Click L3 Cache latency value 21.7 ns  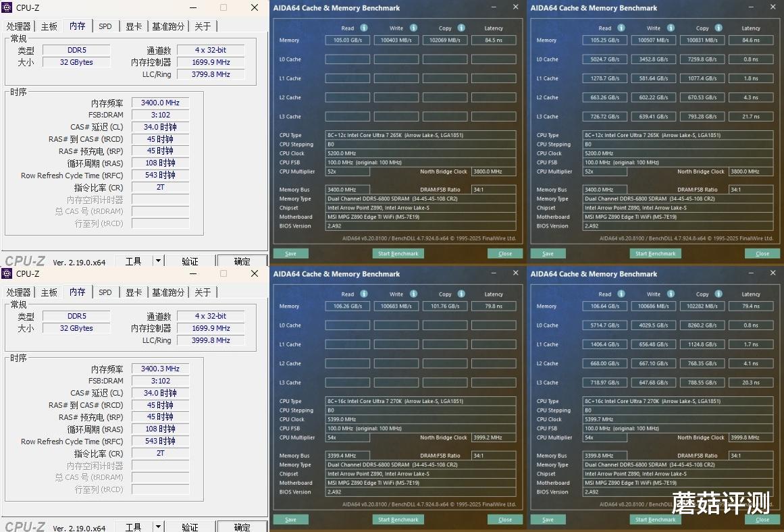coord(750,117)
